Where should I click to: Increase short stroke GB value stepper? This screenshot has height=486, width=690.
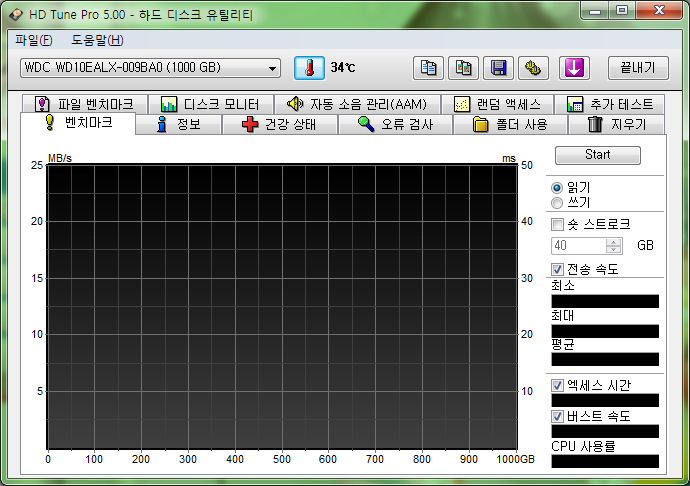(613, 242)
